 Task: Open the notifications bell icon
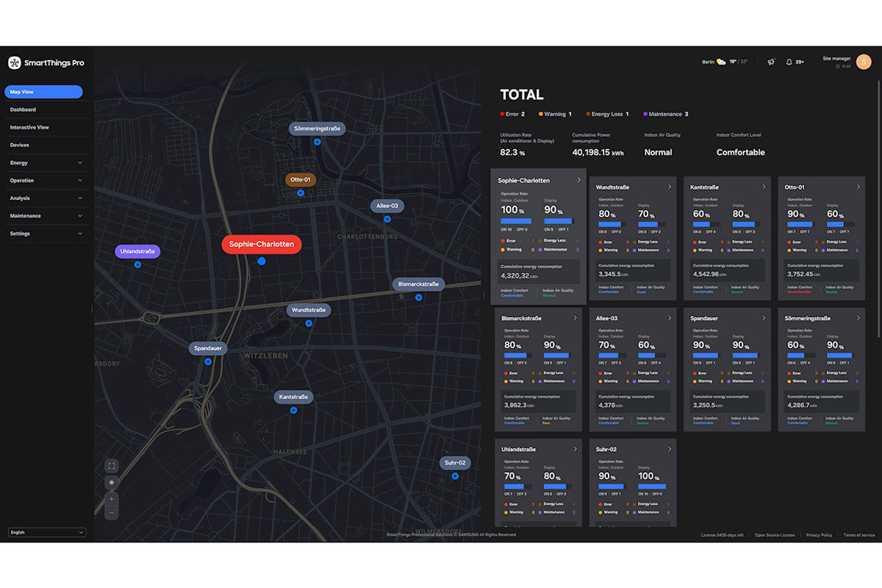coord(789,62)
